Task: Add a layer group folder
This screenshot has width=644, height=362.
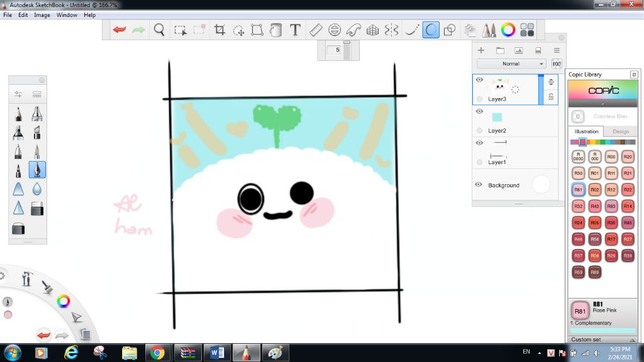Action: pyautogui.click(x=500, y=50)
